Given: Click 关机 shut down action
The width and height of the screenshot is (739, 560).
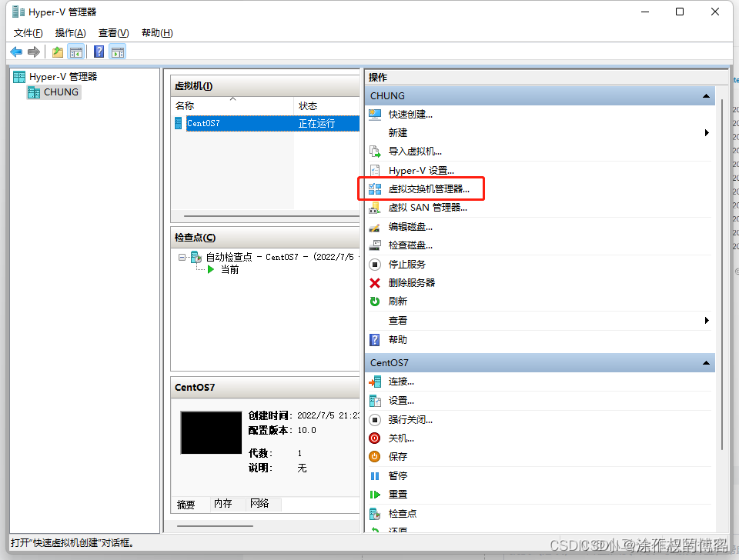Looking at the screenshot, I should tap(401, 438).
